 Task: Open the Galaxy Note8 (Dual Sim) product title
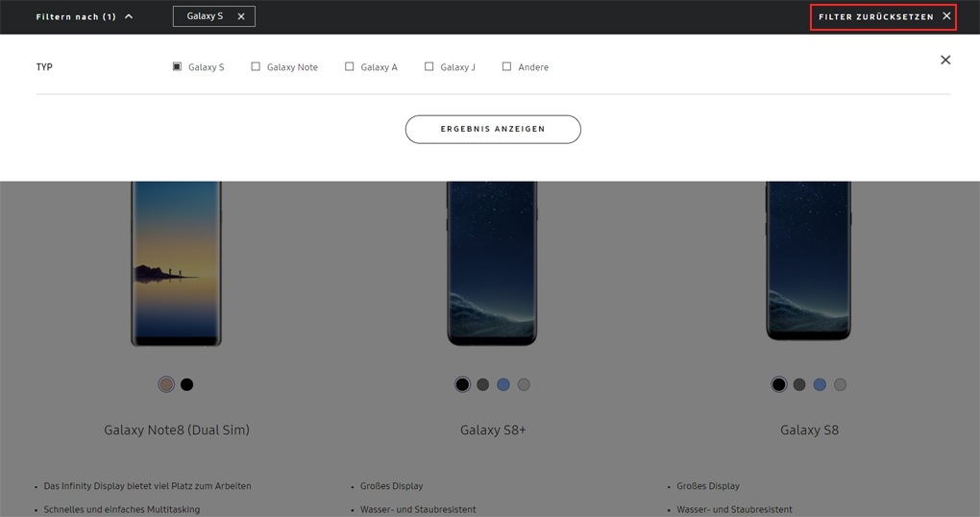pos(177,431)
